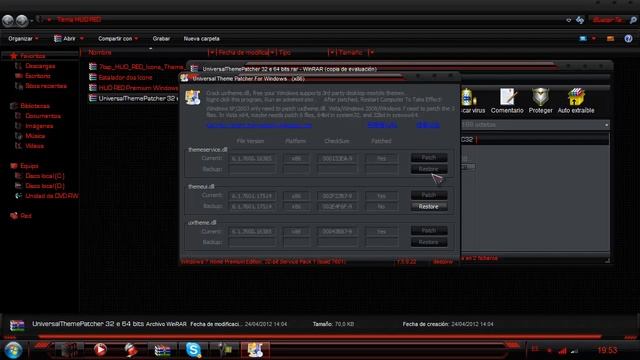Open Imágenes in Bibliotecas
Image resolution: width=640 pixels, height=360 pixels.
click(x=39, y=126)
